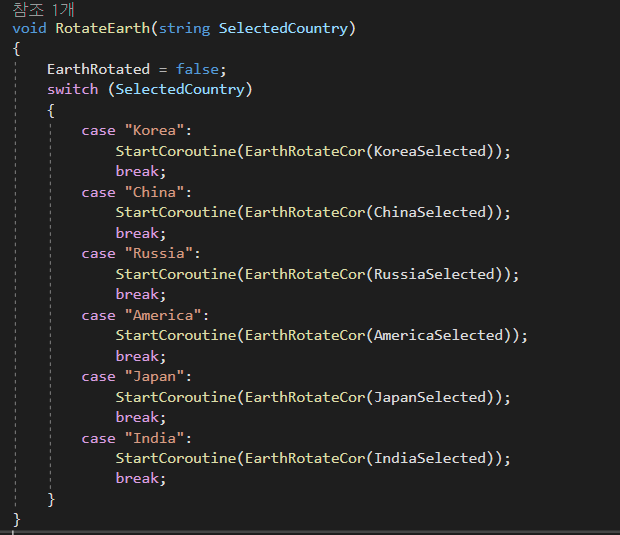
Task: Click the IndiaSelected argument
Action: (430, 458)
